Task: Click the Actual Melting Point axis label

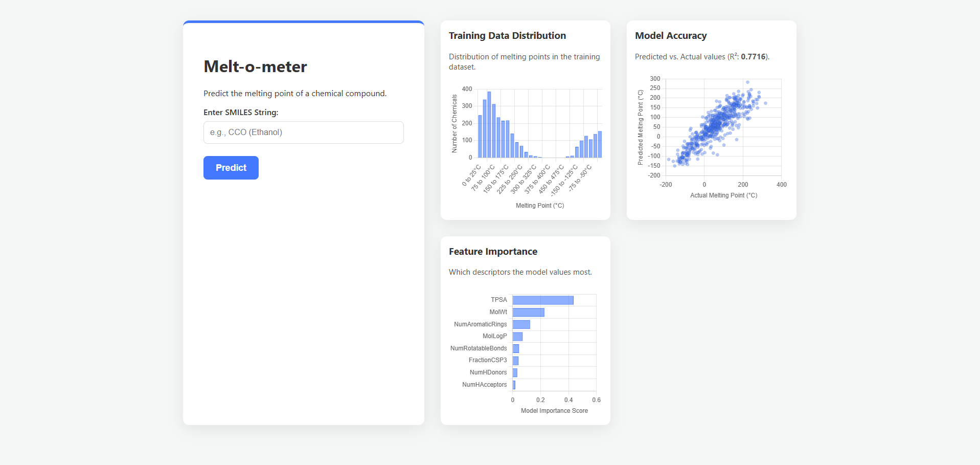Action: pos(723,195)
